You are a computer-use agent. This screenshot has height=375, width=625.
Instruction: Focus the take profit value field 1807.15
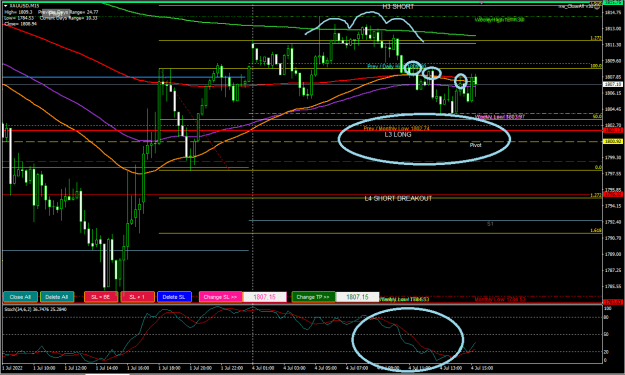[357, 297]
